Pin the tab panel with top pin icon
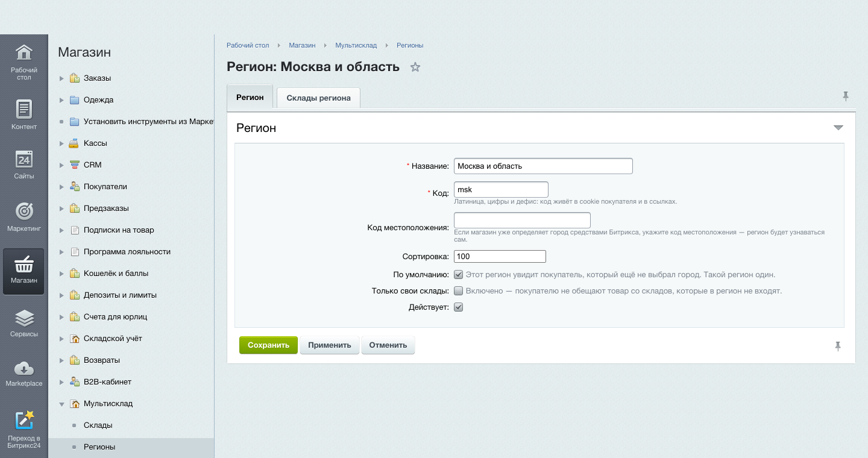This screenshot has width=868, height=458. point(846,96)
